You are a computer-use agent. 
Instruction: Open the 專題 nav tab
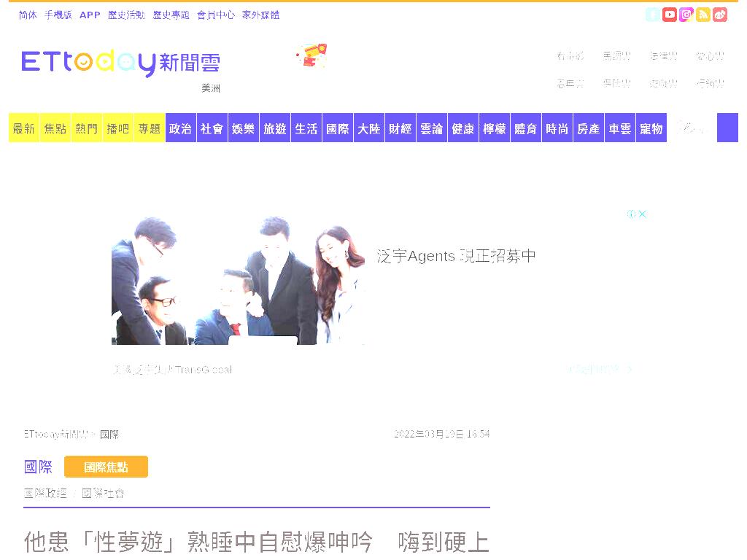(x=149, y=128)
